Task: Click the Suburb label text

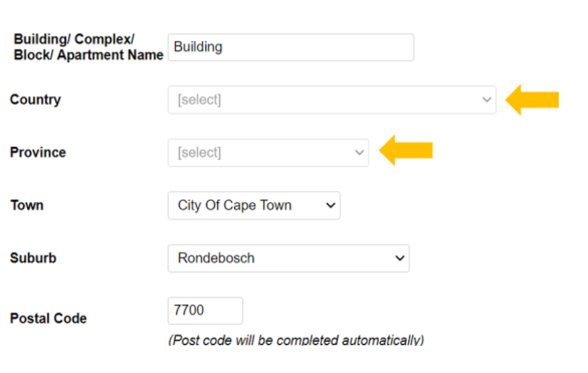Action: coord(32,258)
